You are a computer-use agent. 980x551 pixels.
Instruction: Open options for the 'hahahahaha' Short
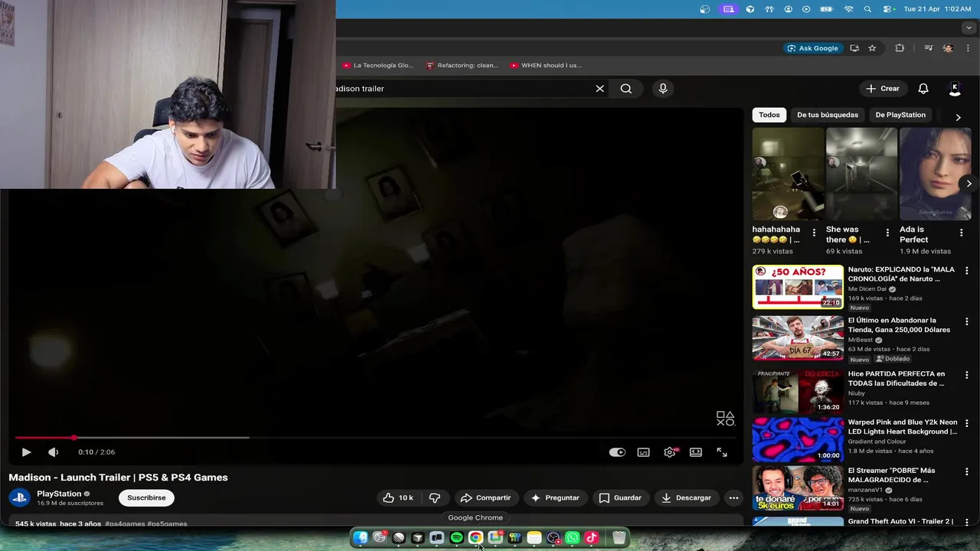pyautogui.click(x=814, y=233)
